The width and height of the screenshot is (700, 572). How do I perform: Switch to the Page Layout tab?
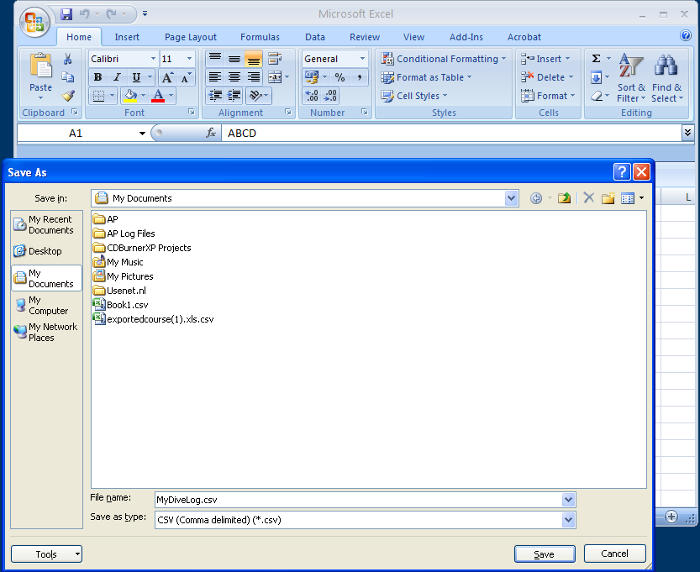190,37
